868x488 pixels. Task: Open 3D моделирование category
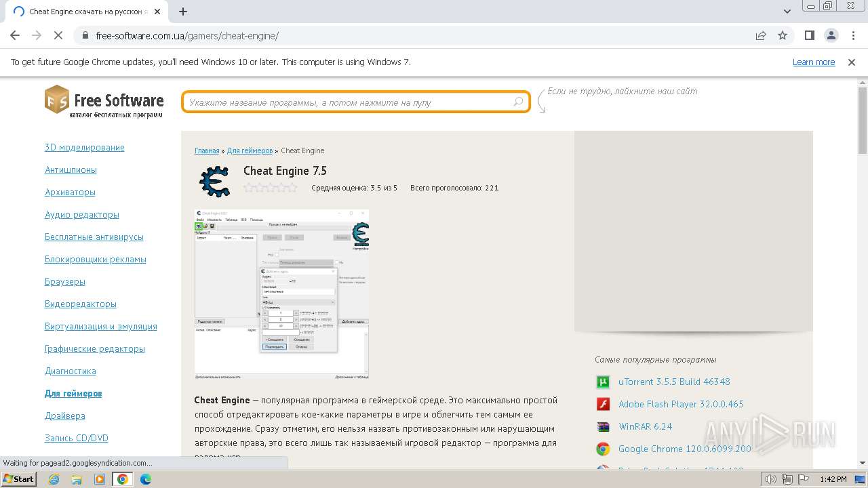[x=85, y=147]
